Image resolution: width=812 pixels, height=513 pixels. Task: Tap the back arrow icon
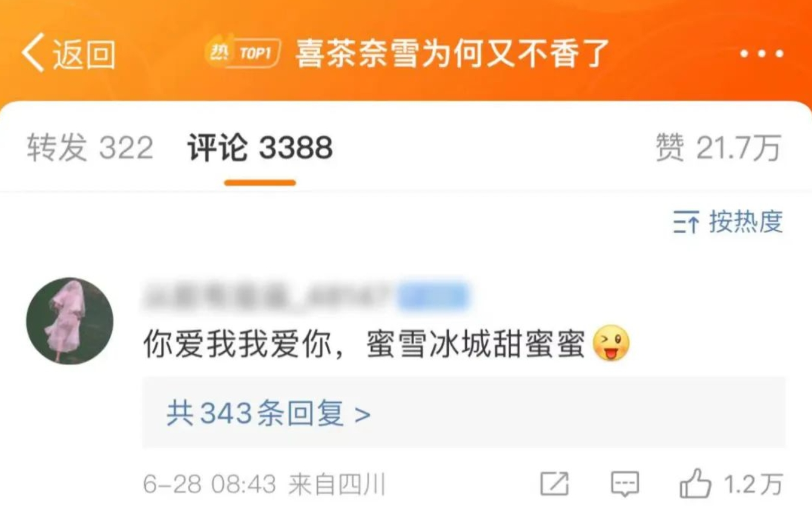(x=33, y=53)
